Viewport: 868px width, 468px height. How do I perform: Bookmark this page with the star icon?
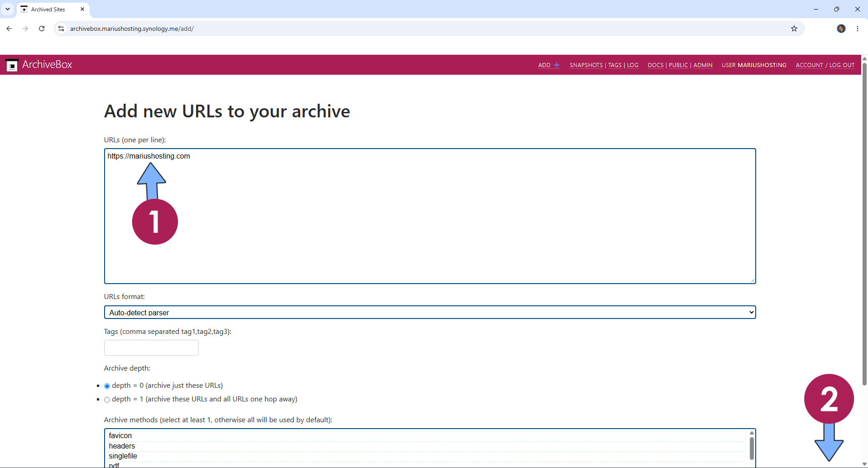pyautogui.click(x=794, y=29)
